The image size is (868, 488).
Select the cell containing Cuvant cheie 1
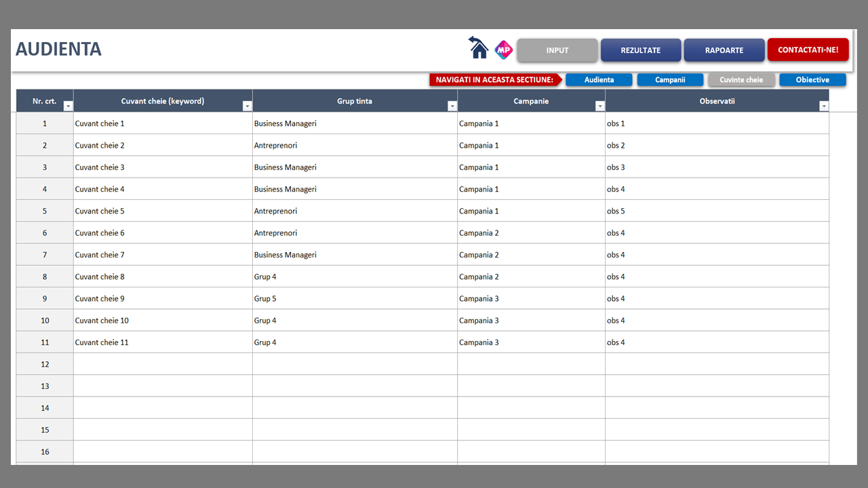pos(163,123)
